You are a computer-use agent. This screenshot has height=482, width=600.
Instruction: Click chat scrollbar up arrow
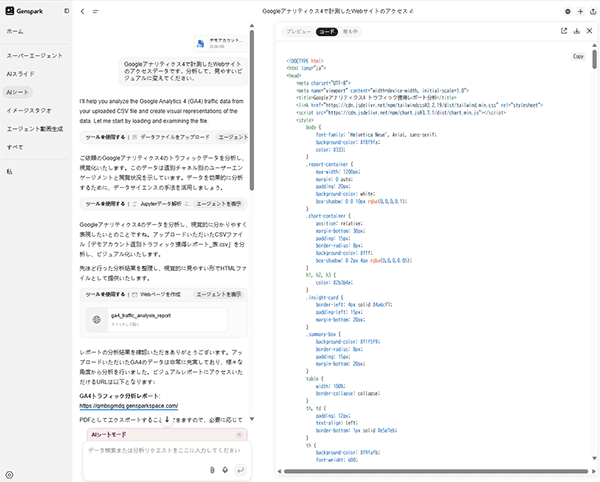coord(252,26)
